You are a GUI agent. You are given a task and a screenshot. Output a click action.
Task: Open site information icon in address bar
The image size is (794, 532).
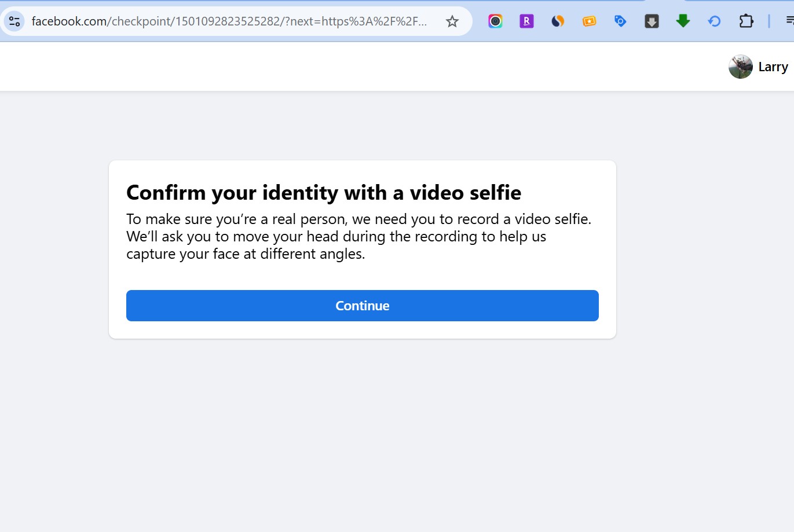pos(14,21)
